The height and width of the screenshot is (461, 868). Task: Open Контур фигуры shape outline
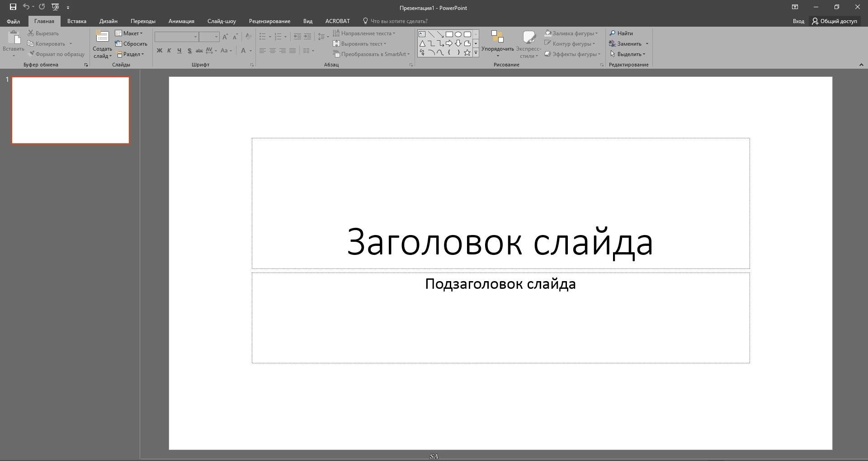(570, 44)
